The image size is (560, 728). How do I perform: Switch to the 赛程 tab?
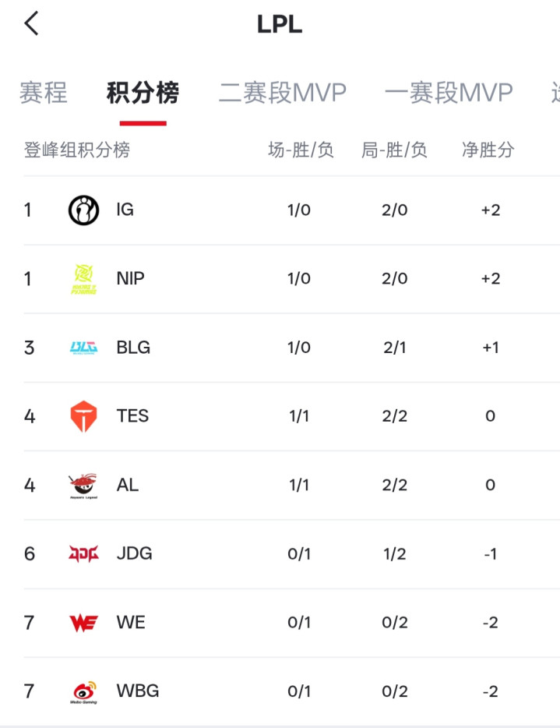44,93
